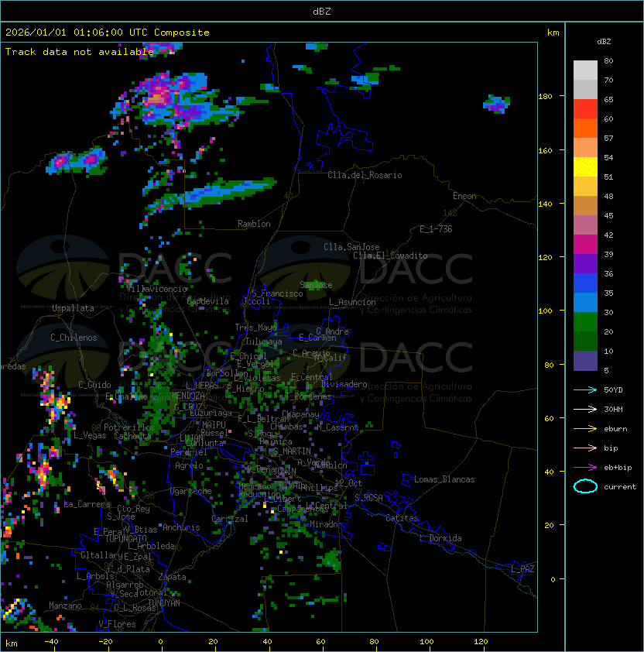Click the 'E_1-736' map label
The height and width of the screenshot is (652, 644).
point(436,229)
